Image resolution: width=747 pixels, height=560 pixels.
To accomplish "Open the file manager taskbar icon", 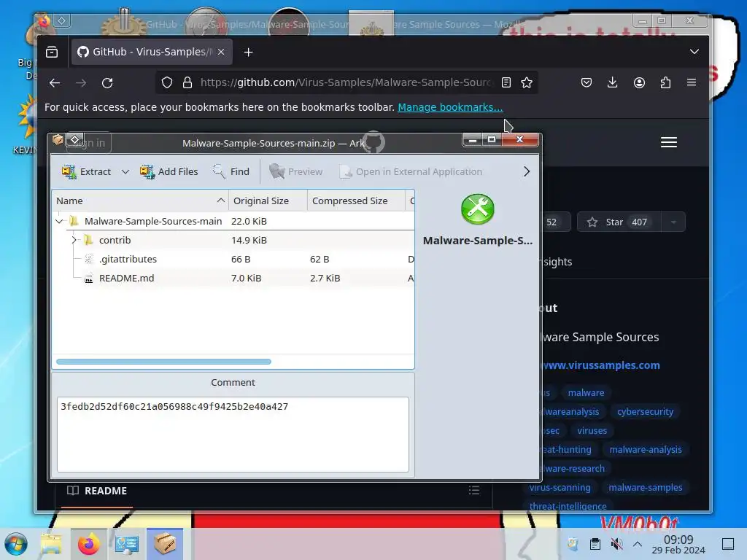I will coord(51,544).
